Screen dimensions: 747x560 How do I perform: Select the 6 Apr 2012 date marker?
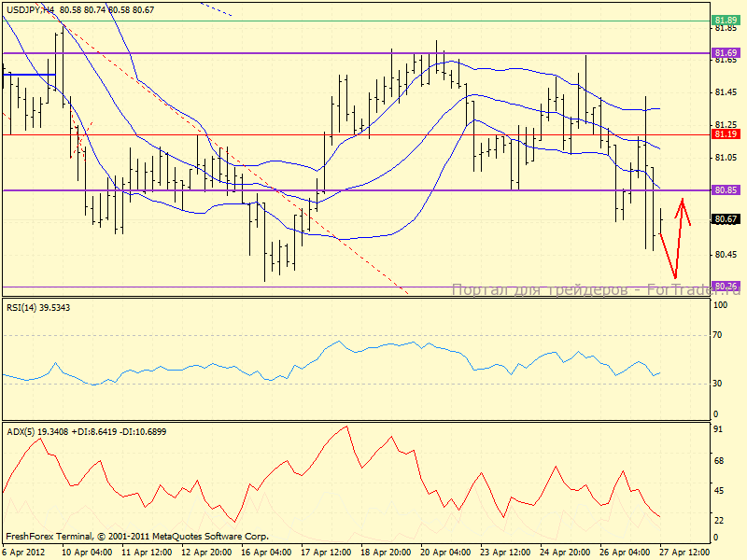pyautogui.click(x=23, y=552)
